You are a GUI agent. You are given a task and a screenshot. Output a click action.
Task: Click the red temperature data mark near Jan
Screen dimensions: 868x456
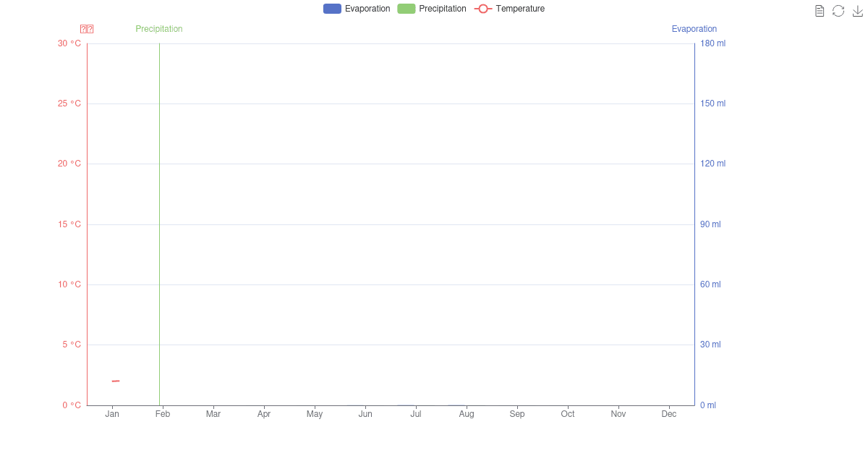click(116, 380)
